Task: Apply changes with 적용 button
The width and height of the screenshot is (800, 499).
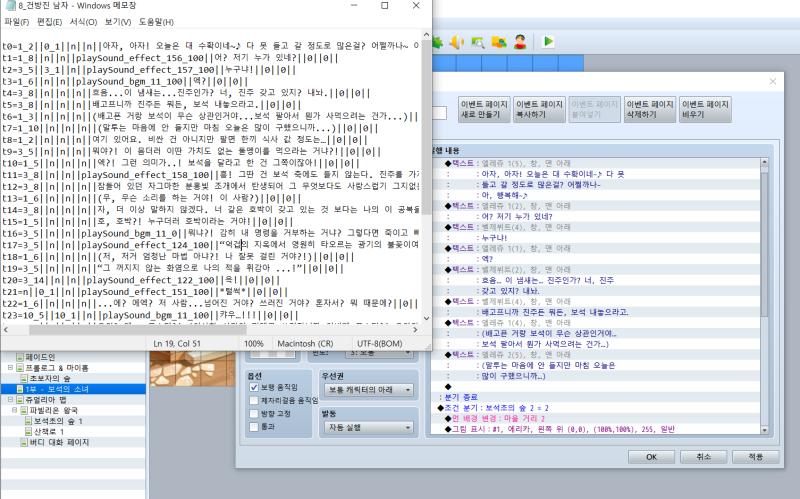Action: pos(756,457)
